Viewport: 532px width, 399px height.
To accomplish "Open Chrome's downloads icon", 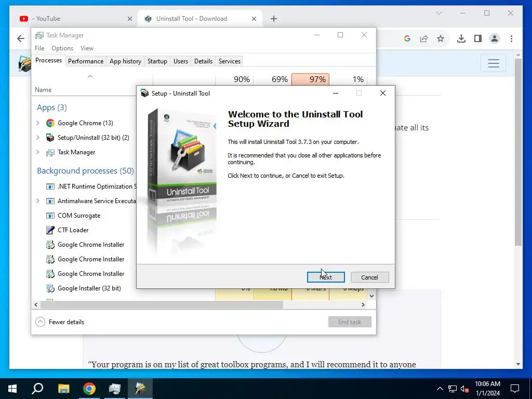I will pos(461,38).
